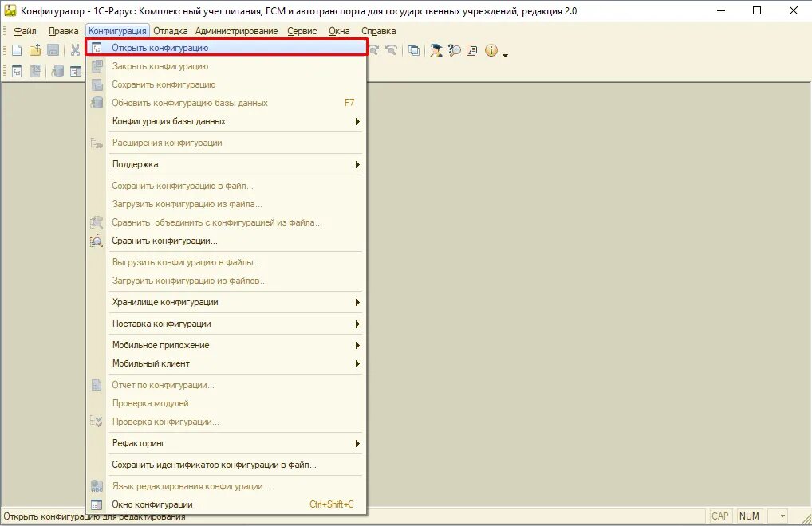This screenshot has height=526, width=812.
Task: Expand Мобильный клиент submenu
Action: tap(227, 363)
